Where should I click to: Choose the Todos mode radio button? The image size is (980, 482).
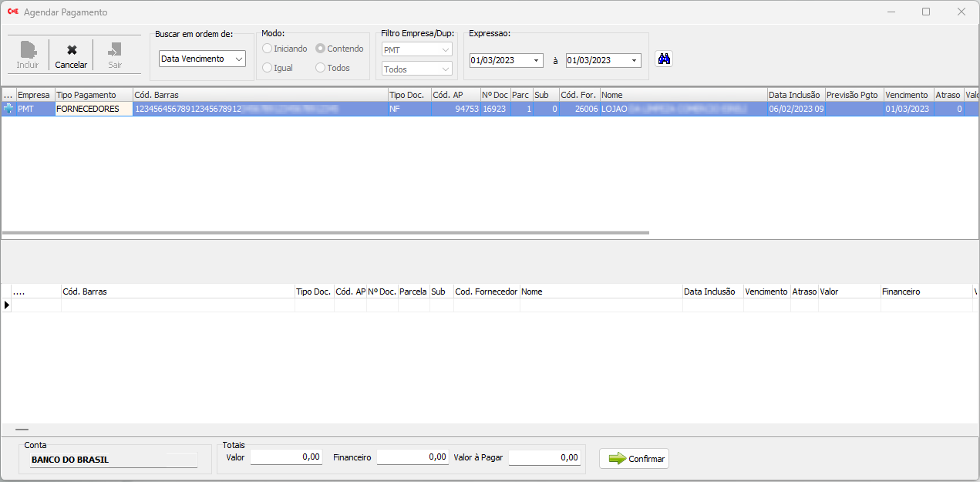pos(321,68)
